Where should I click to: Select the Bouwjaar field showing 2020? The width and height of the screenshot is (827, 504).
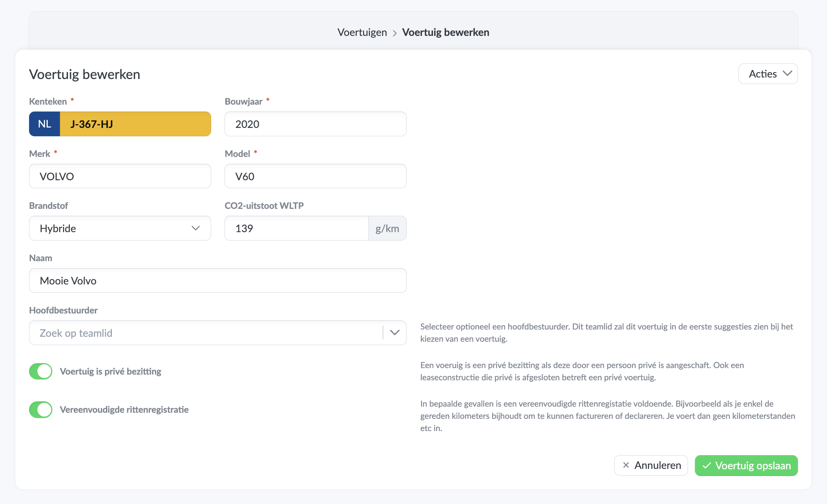tap(315, 124)
